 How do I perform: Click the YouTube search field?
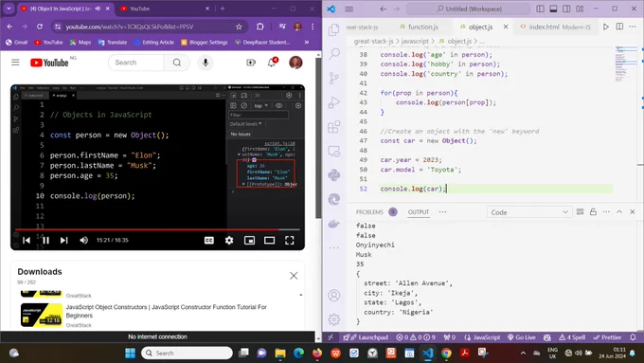[x=136, y=63]
